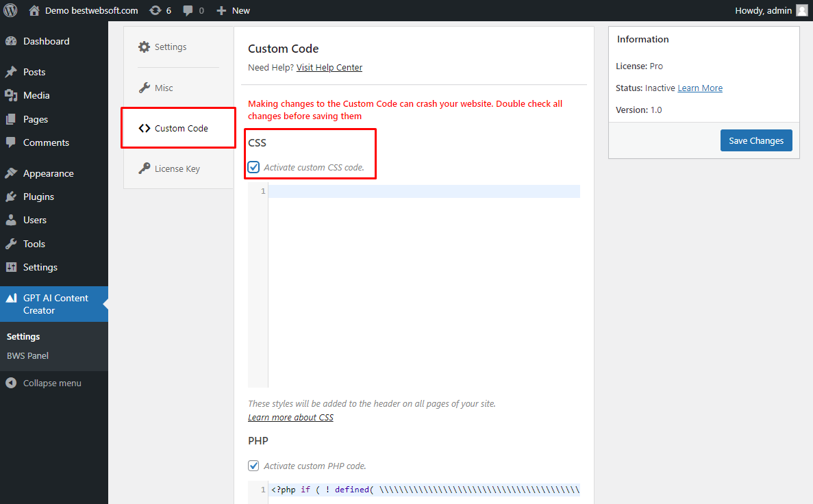Viewport: 813px width, 504px height.
Task: Click the Posts pin icon
Action: coord(11,72)
